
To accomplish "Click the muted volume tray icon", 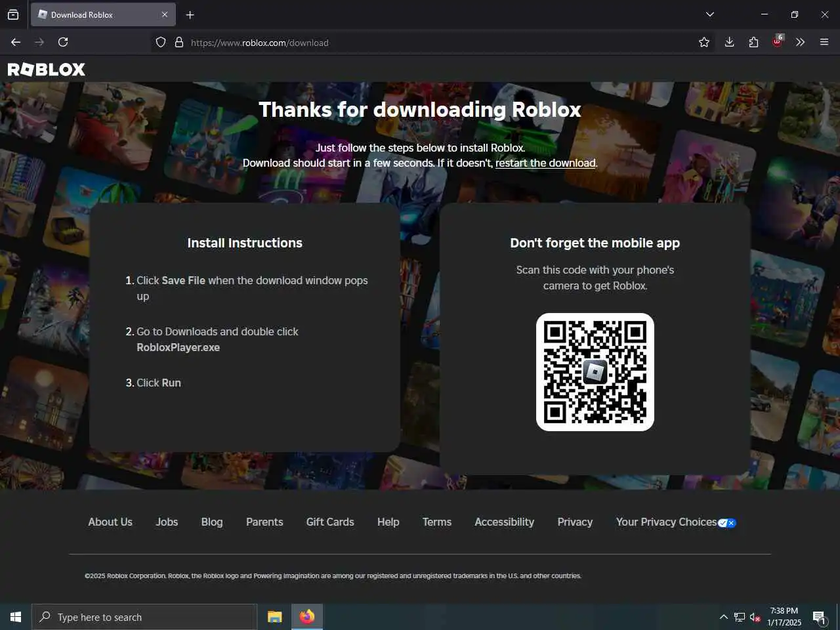I will 755,617.
